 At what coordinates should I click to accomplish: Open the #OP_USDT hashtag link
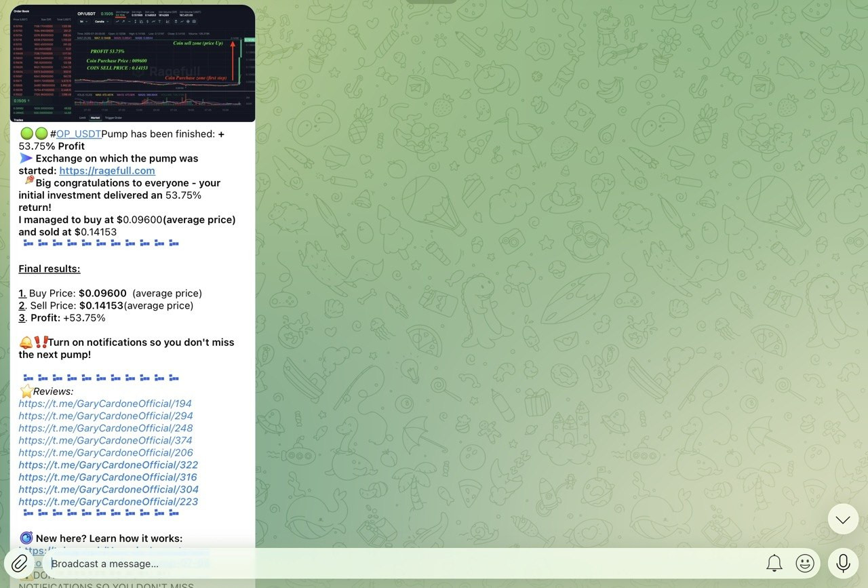(x=75, y=134)
